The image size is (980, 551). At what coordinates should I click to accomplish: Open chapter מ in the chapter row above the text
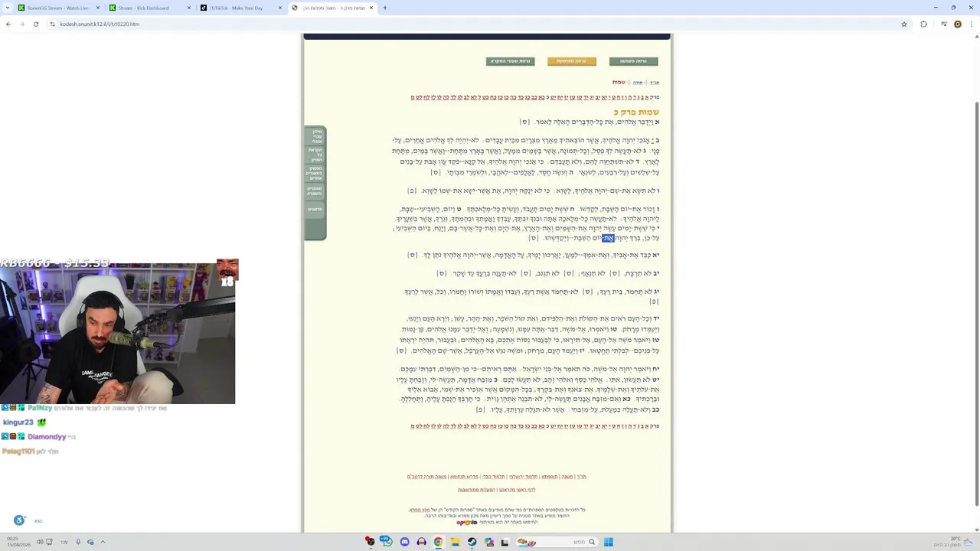413,97
